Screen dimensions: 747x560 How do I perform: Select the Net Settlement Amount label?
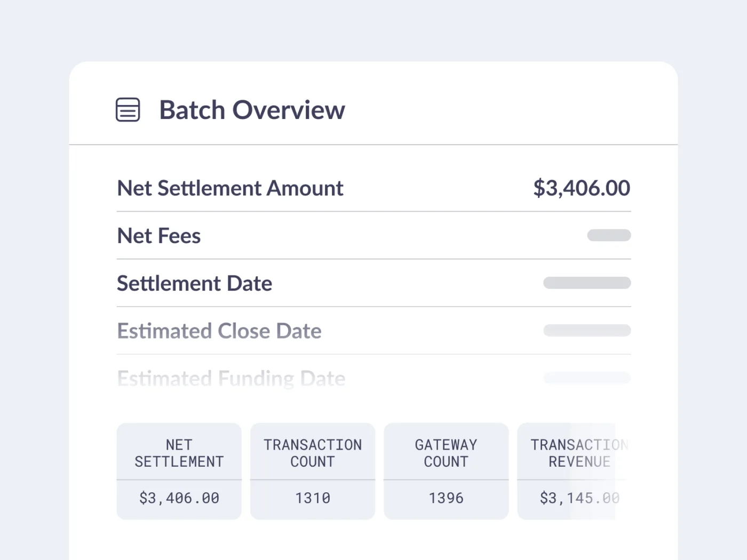(230, 188)
